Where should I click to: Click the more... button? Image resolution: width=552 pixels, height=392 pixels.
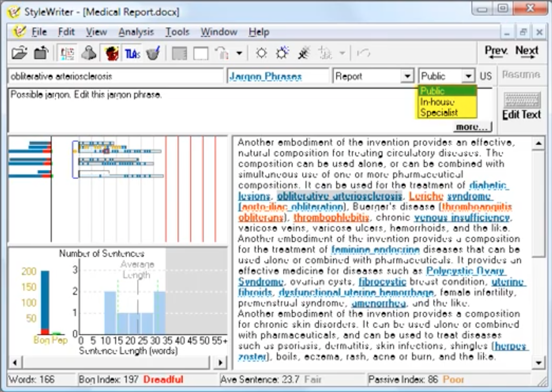472,127
